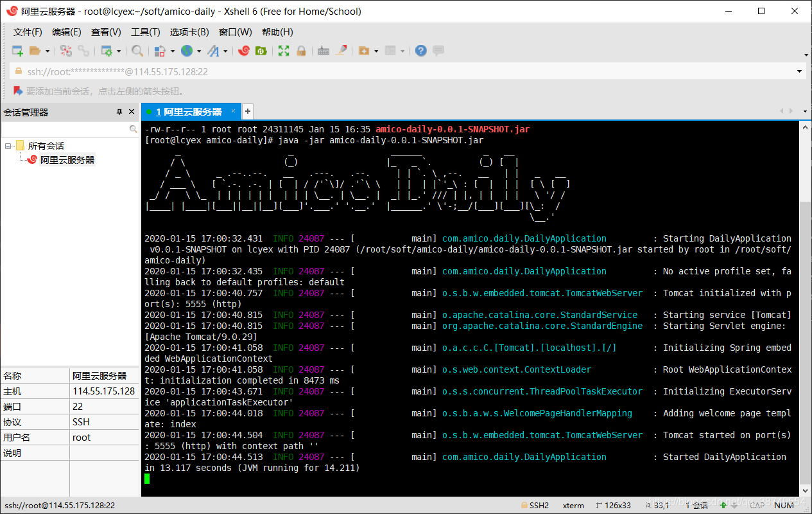Click the xterm status bar entry

573,506
